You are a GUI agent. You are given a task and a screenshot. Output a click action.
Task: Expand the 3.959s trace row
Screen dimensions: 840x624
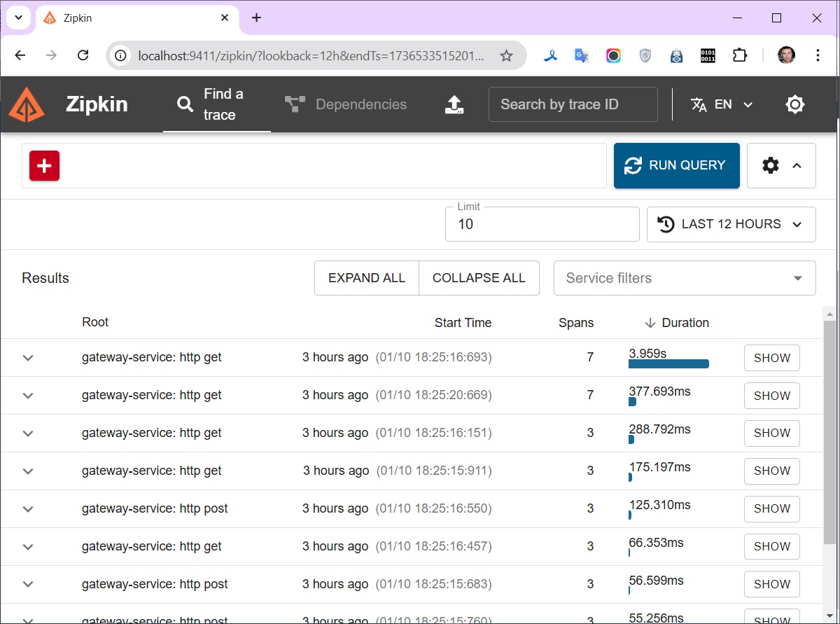[x=28, y=358]
